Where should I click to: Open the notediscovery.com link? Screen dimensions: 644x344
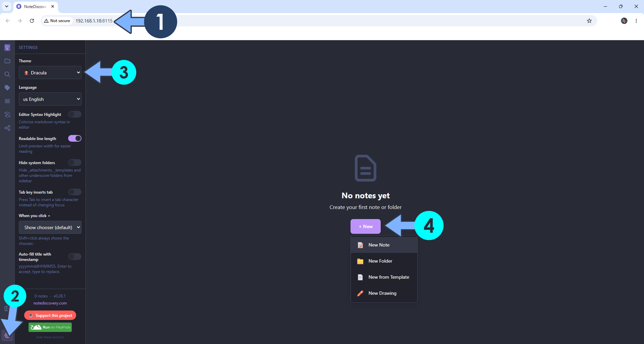tap(50, 303)
